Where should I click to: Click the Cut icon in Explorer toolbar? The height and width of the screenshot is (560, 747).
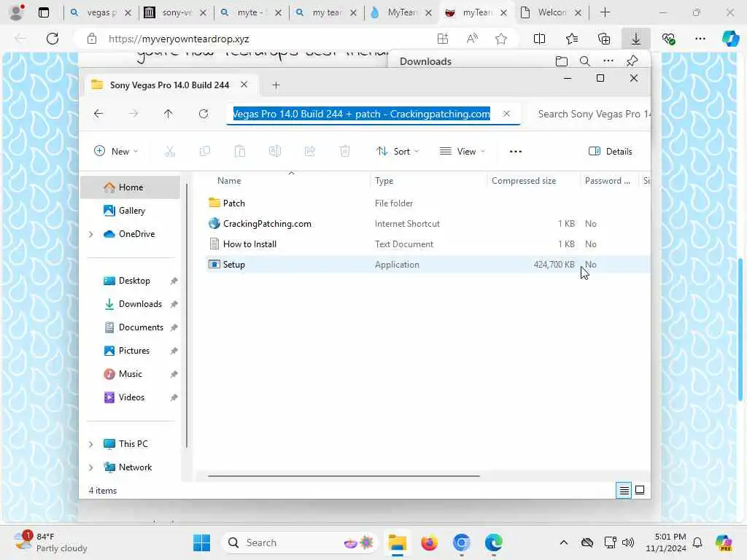pyautogui.click(x=170, y=152)
